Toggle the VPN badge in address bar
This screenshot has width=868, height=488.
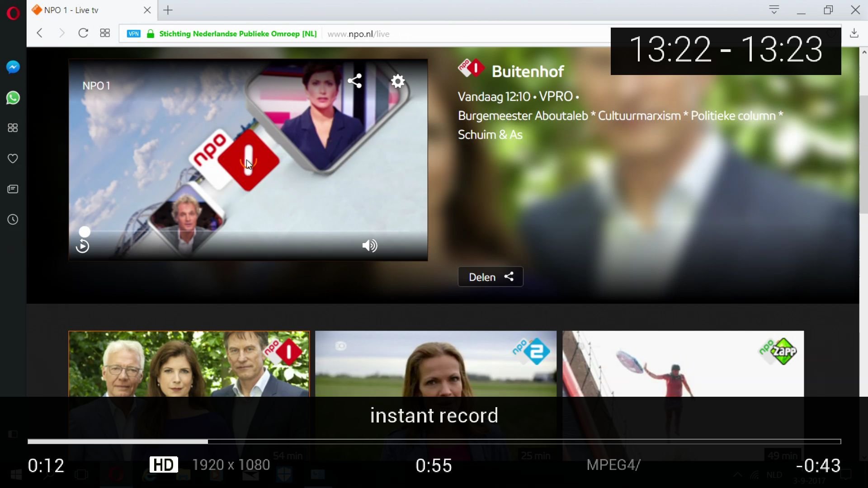click(134, 34)
